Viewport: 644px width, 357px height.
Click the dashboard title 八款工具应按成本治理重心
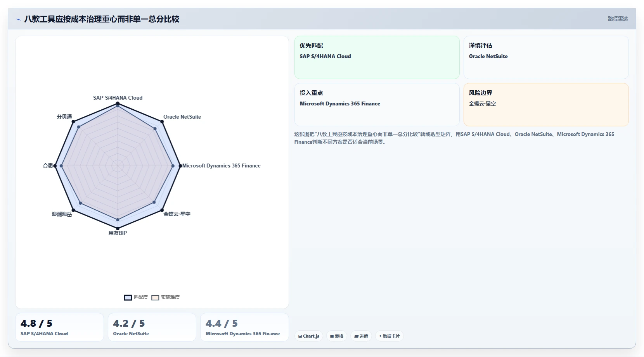click(x=102, y=19)
